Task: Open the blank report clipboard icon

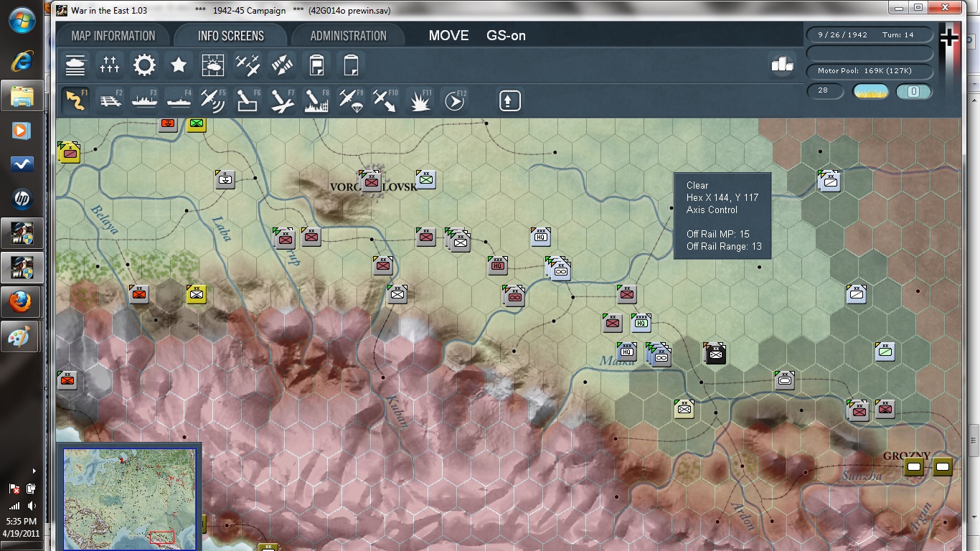Action: point(351,65)
